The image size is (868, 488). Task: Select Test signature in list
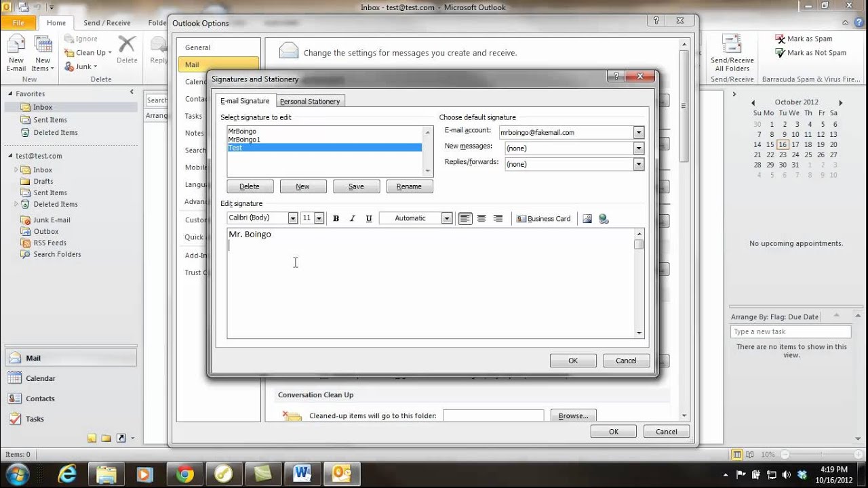(x=324, y=147)
